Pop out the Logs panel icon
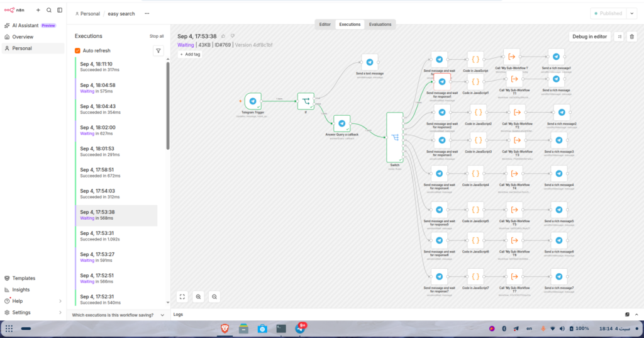This screenshot has height=338, width=644. tap(627, 315)
